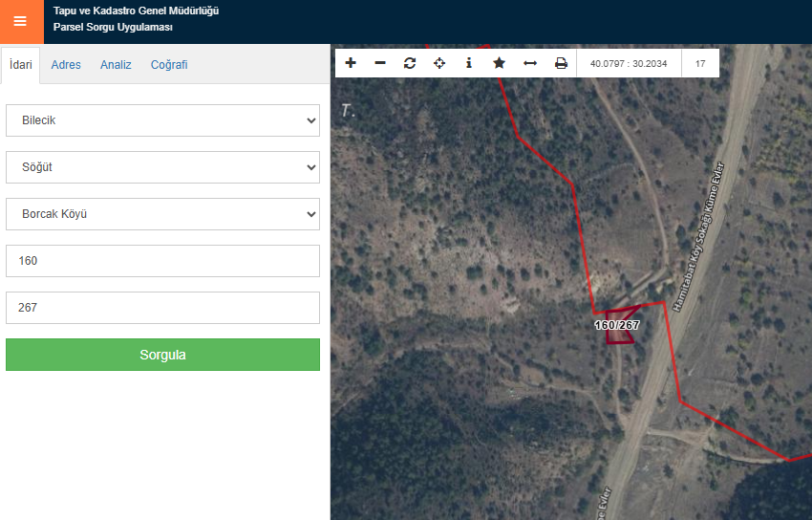Viewport: 812px width, 520px height.
Task: Expand the Borcak Köyü neighborhood dropdown
Action: pos(162,214)
